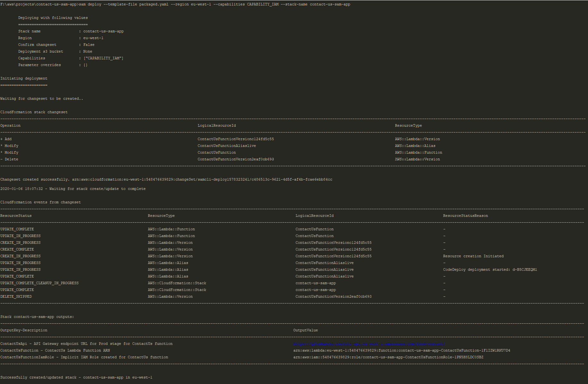Click 'ContactUsApi - API Gateway endpoint URL' description

[x=87, y=344]
